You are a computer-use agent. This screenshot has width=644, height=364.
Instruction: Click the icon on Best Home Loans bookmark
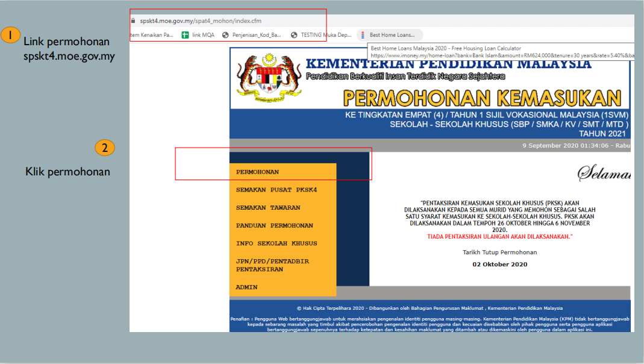(x=363, y=35)
